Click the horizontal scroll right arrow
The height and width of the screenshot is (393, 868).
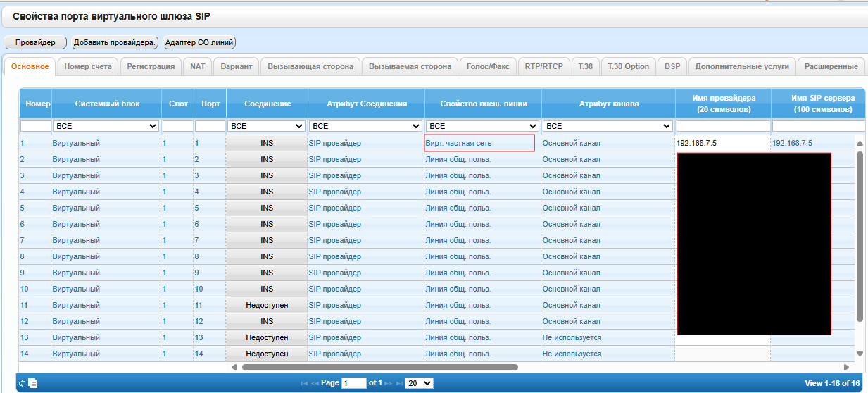pyautogui.click(x=846, y=367)
